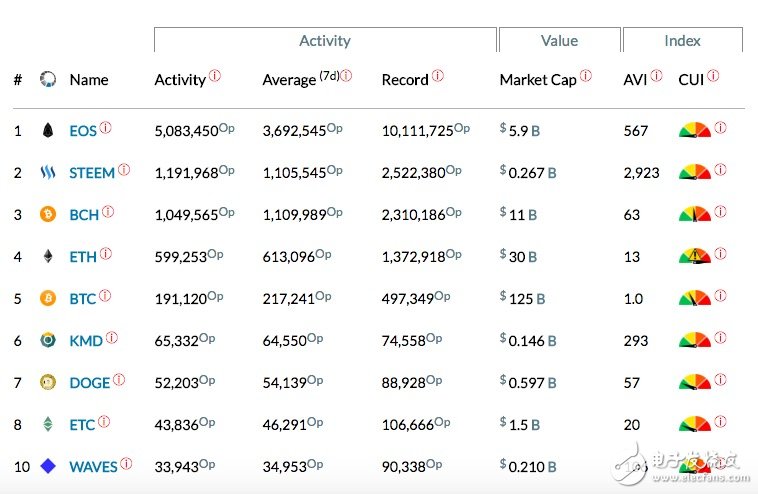Click the CUI gauge in BCH row

[695, 214]
